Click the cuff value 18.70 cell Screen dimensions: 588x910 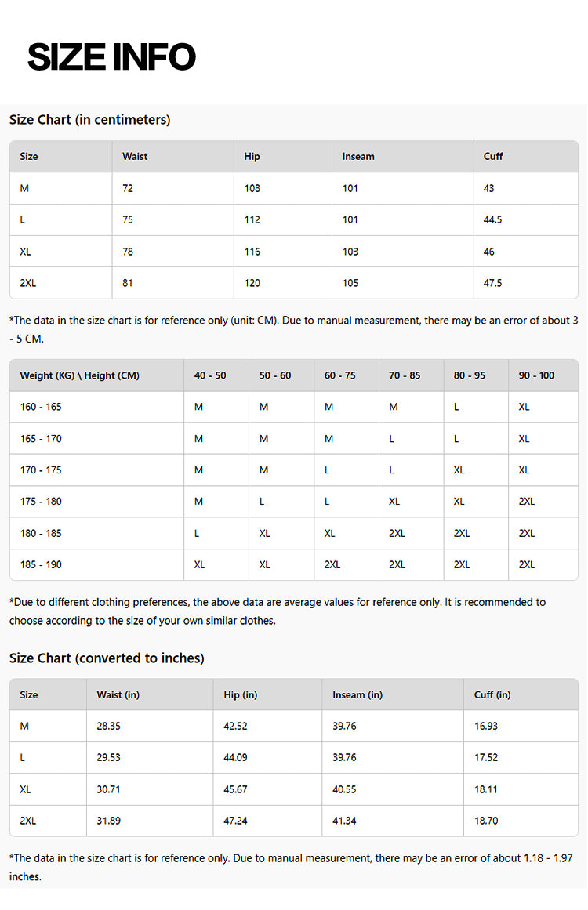[486, 821]
